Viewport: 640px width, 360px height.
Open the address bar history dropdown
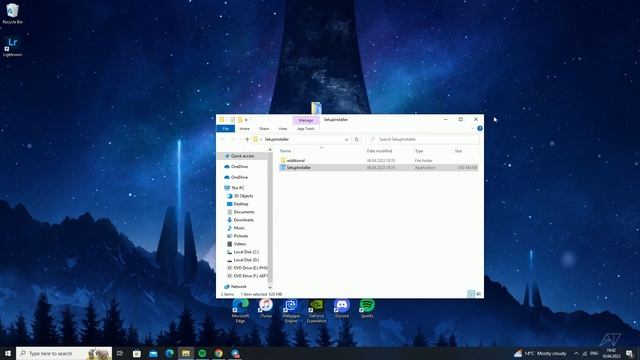[347, 140]
